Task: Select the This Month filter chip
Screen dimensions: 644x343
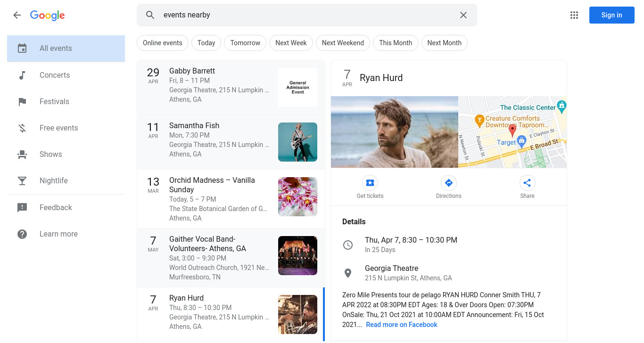Action: (x=396, y=43)
